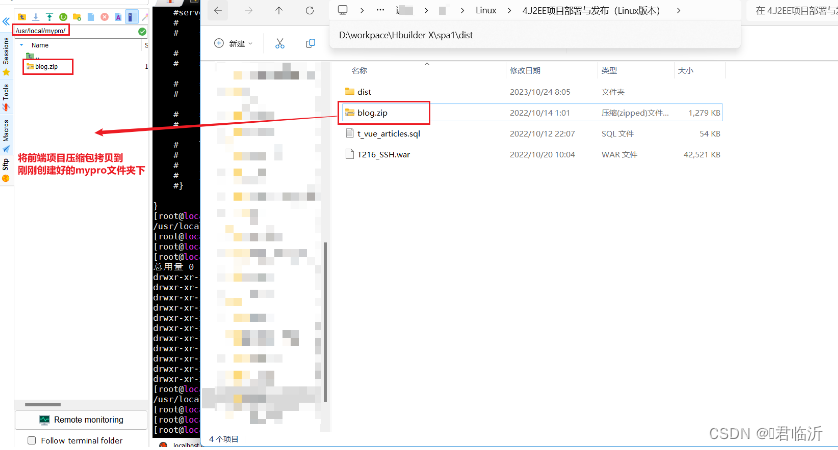Click the SFTP download icon
The image size is (838, 450).
point(36,17)
